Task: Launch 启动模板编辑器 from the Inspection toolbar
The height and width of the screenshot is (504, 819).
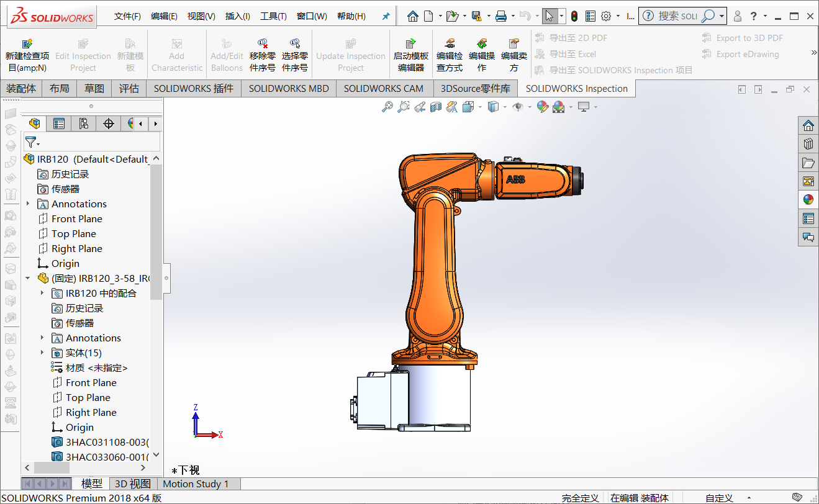Action: pos(410,53)
